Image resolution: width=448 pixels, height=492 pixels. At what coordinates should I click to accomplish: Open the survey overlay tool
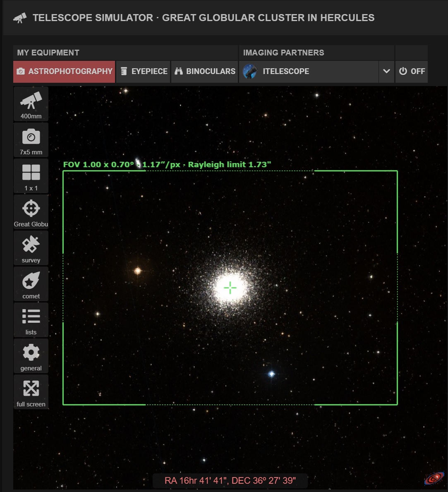(x=31, y=247)
